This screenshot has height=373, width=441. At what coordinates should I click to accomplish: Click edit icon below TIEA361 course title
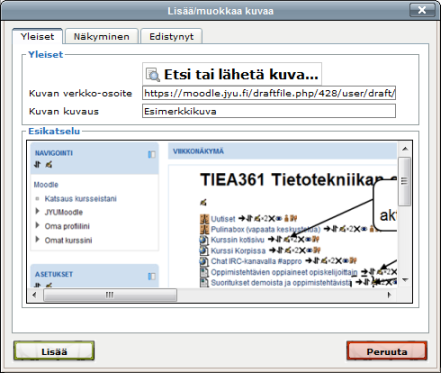point(203,202)
